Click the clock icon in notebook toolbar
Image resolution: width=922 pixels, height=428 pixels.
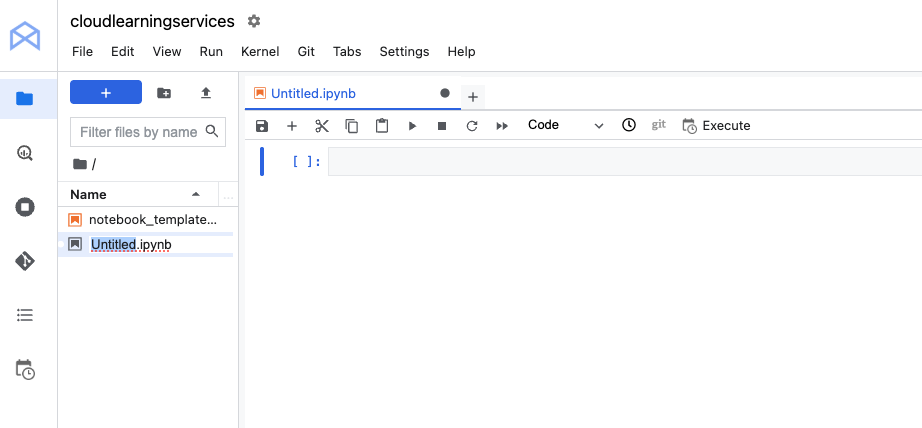coord(629,125)
